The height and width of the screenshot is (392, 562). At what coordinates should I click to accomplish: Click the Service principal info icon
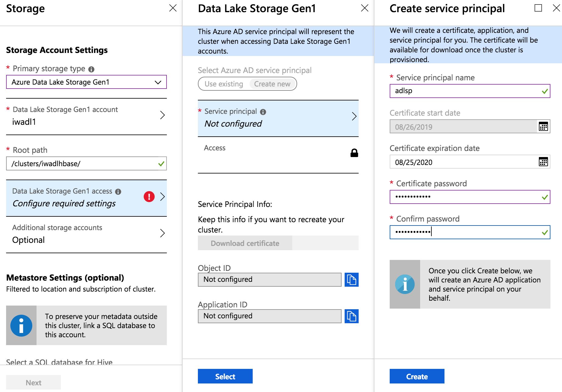tap(263, 112)
